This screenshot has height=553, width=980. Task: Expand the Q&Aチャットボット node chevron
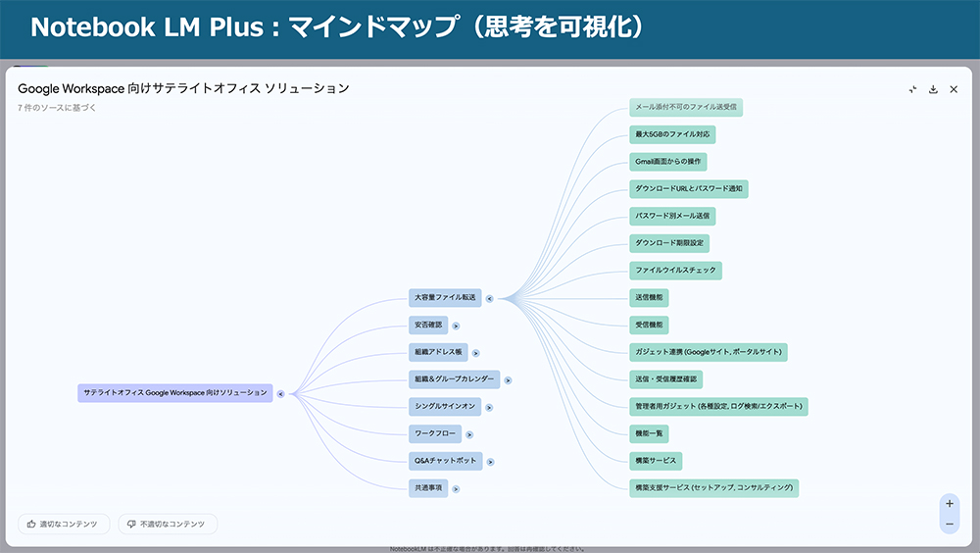490,462
